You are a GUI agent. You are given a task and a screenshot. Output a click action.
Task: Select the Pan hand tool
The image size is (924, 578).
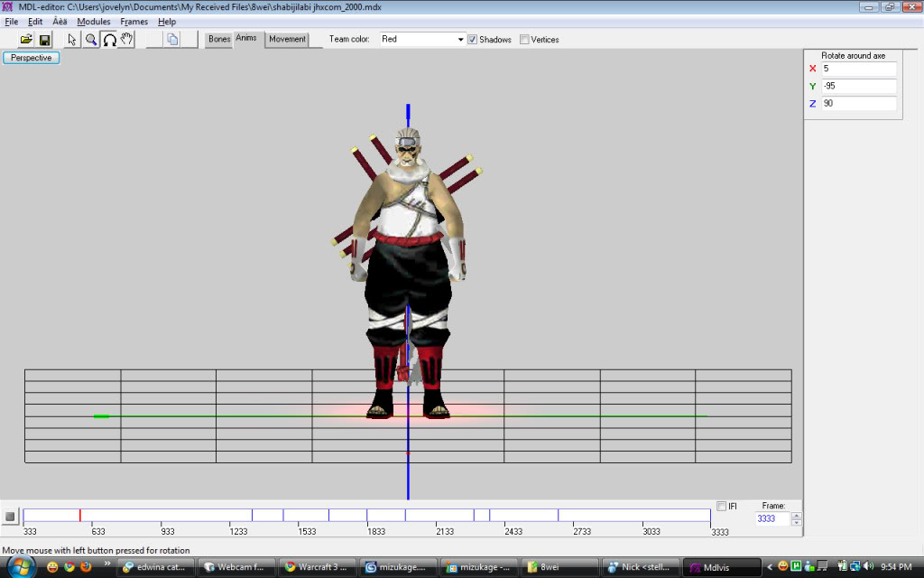click(x=127, y=40)
